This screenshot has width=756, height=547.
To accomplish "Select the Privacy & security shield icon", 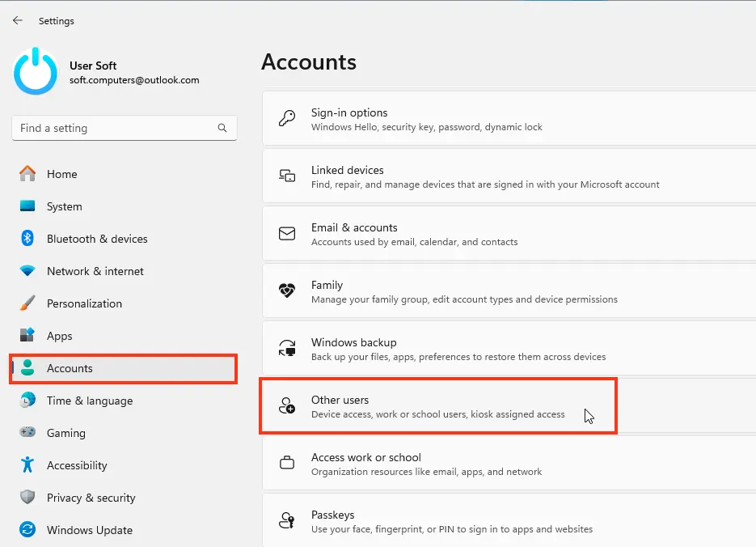I will point(27,497).
